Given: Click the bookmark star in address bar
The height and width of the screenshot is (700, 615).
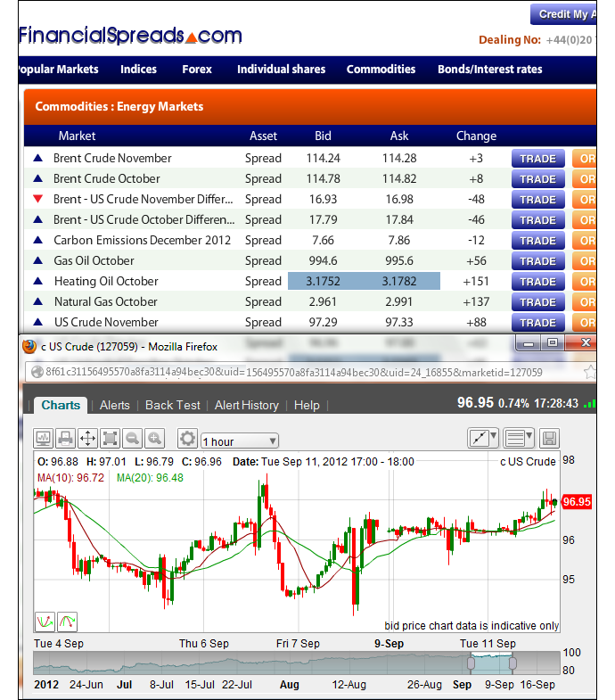Looking at the screenshot, I should click(x=589, y=373).
